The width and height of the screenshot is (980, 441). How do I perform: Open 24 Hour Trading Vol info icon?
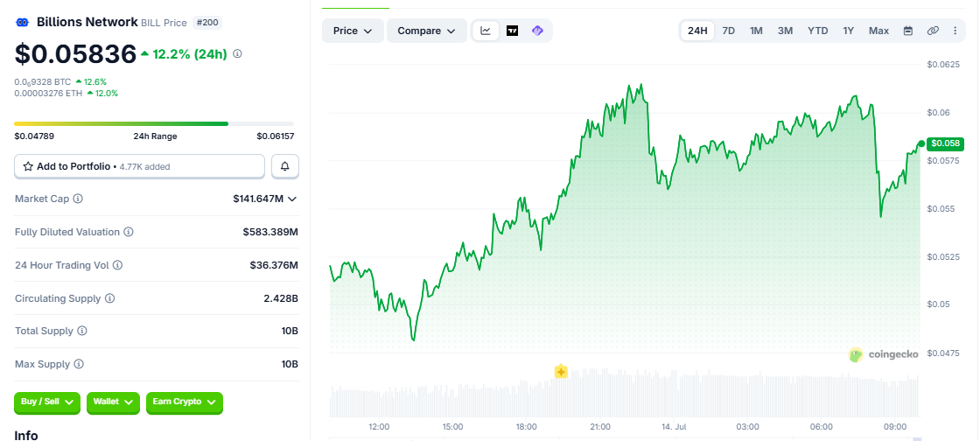tap(117, 265)
